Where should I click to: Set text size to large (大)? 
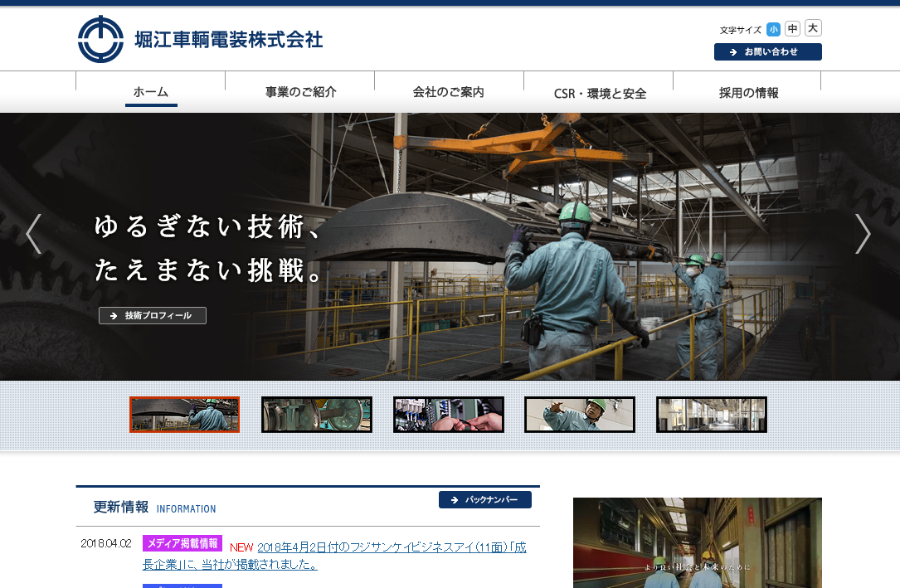tap(813, 28)
